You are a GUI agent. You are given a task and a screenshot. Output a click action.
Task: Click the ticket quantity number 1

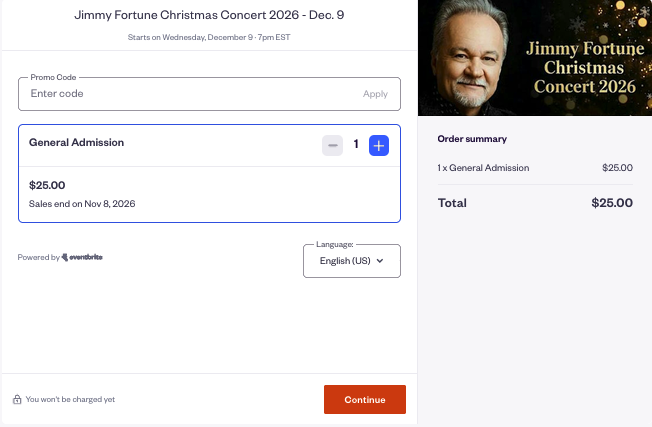356,144
